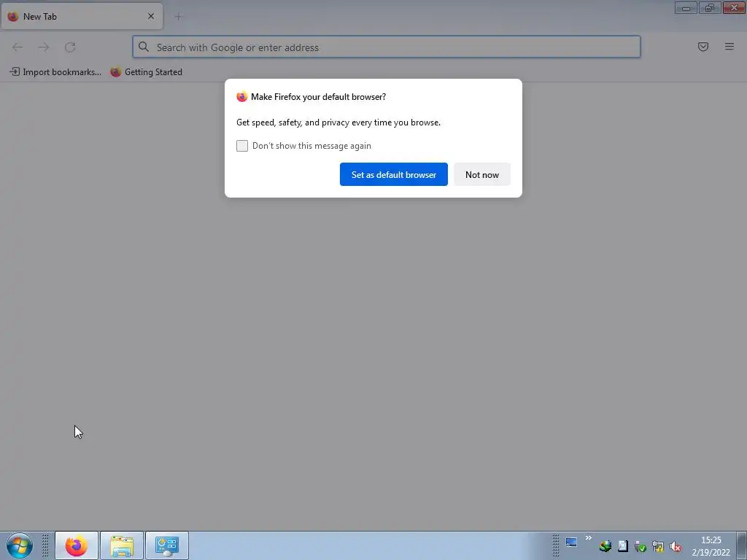
Task: Open a new tab with plus icon
Action: click(x=178, y=17)
